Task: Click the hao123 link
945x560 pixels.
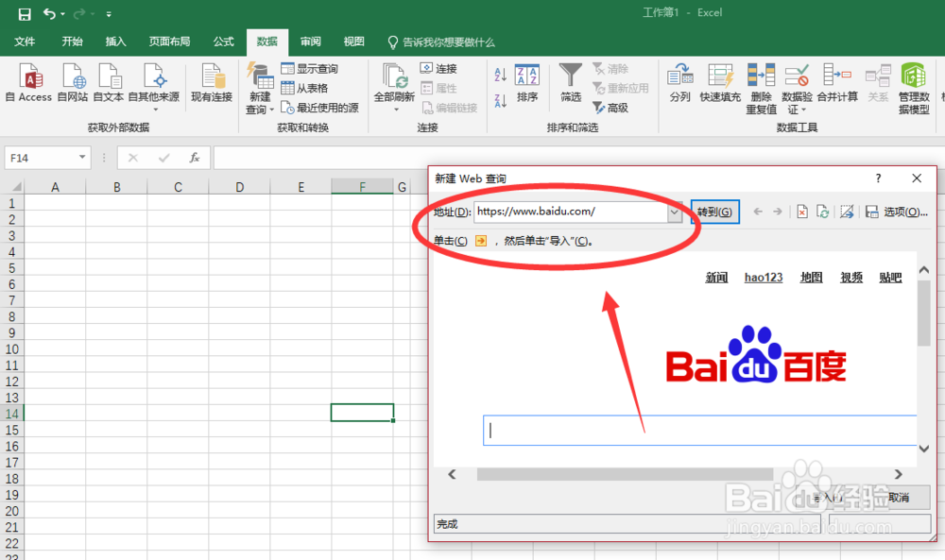Action: point(764,278)
